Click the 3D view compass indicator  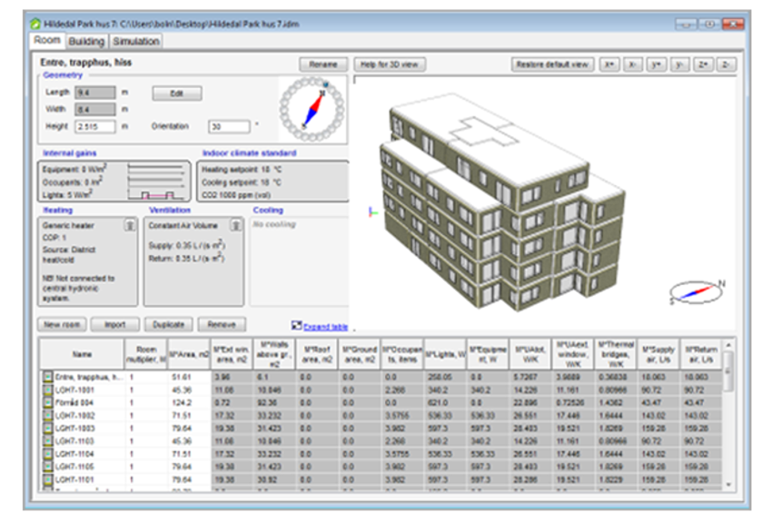(x=696, y=291)
